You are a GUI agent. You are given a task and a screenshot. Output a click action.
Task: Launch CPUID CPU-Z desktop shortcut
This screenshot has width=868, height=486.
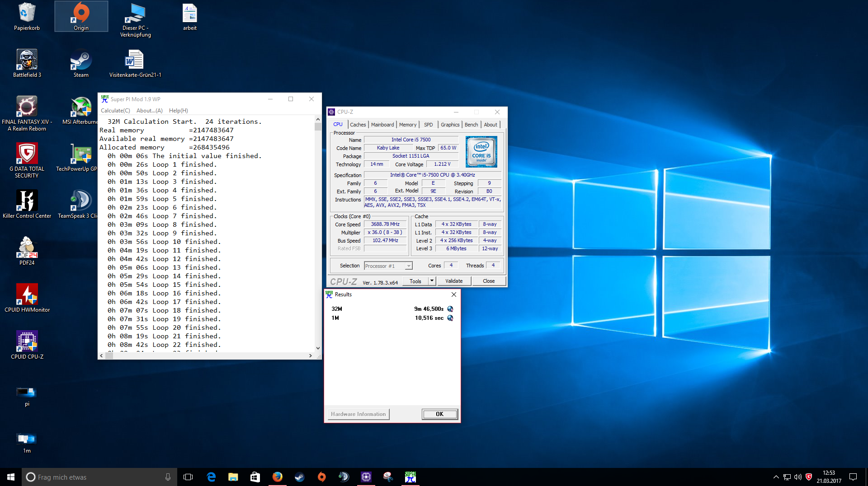click(x=27, y=345)
